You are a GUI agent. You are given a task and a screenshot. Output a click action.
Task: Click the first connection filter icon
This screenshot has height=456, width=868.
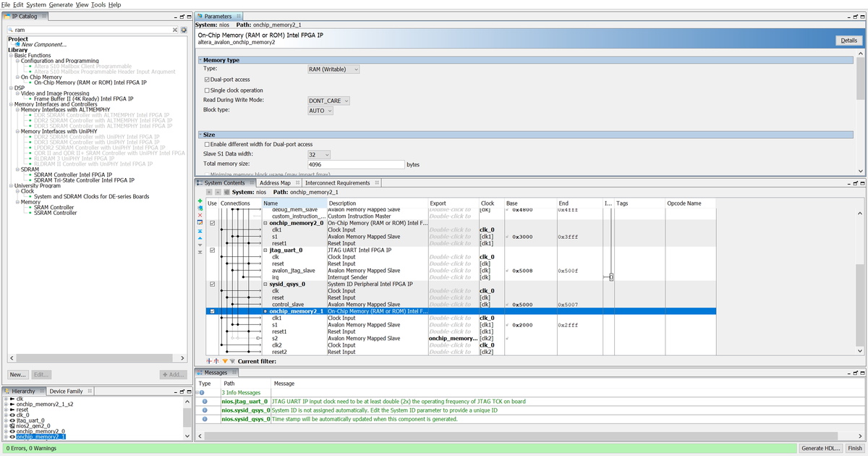(x=210, y=360)
